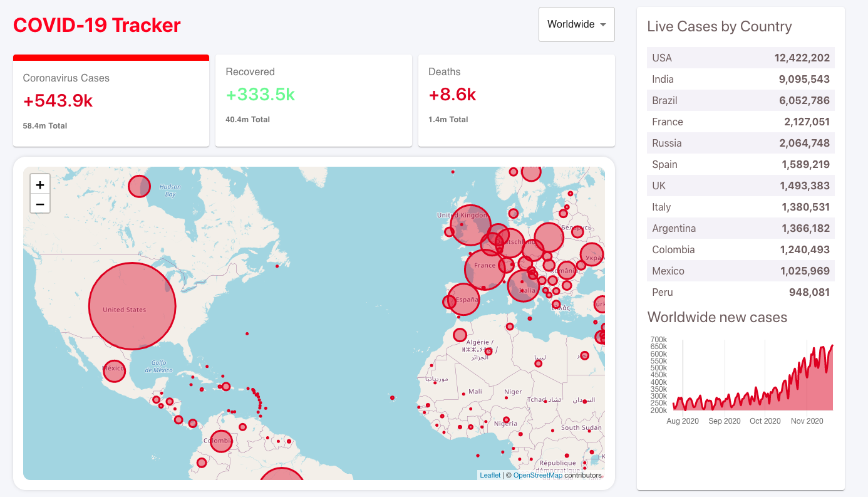
Task: Select the Colombia circle marker on the map
Action: [x=221, y=442]
